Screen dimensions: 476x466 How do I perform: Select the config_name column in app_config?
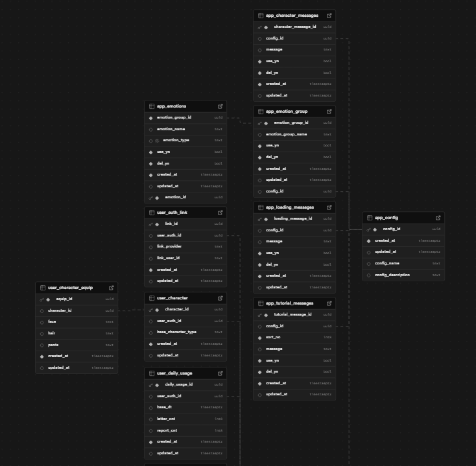coord(387,263)
